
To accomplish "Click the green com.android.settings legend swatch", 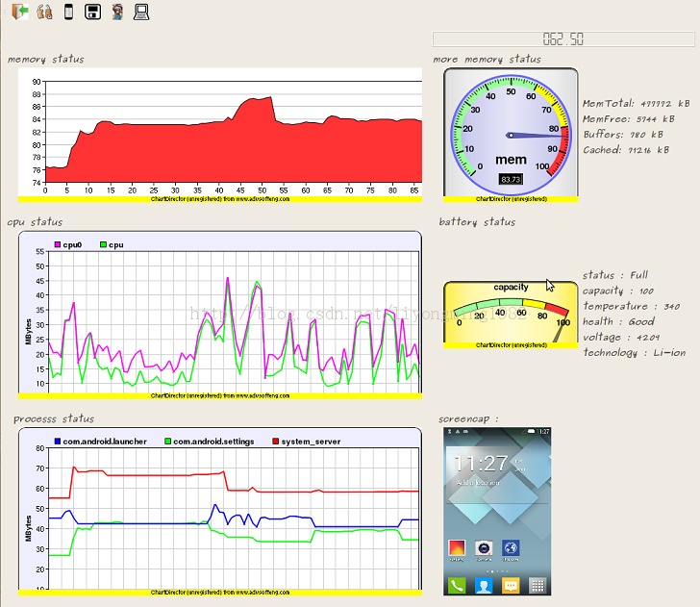I will tap(167, 442).
